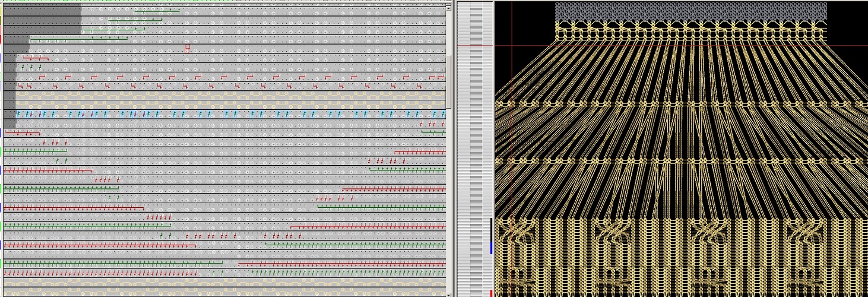The height and width of the screenshot is (297, 868).
Task: Click the grey striped row strip between the views
Action: coord(476,148)
